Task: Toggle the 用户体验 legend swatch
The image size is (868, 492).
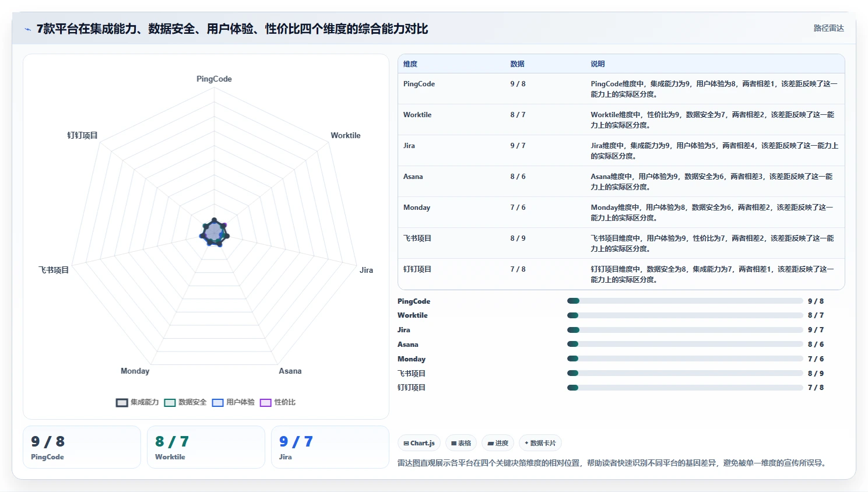Action: coord(217,402)
